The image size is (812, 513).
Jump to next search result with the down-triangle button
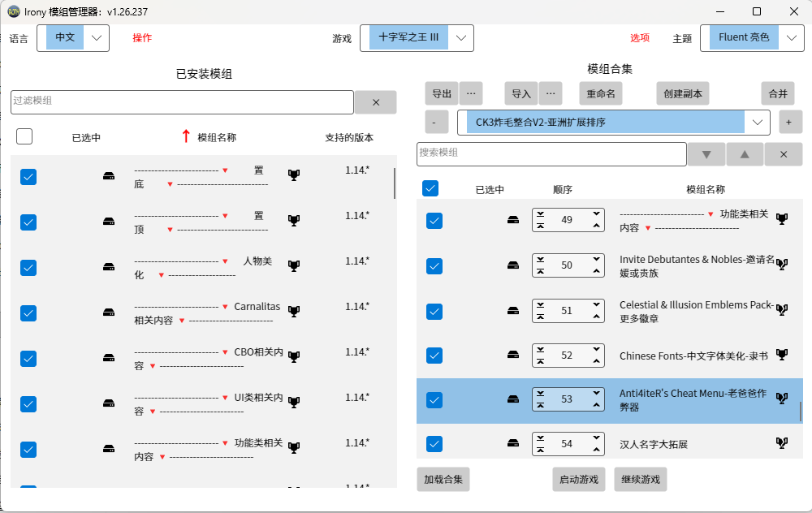[x=706, y=154]
